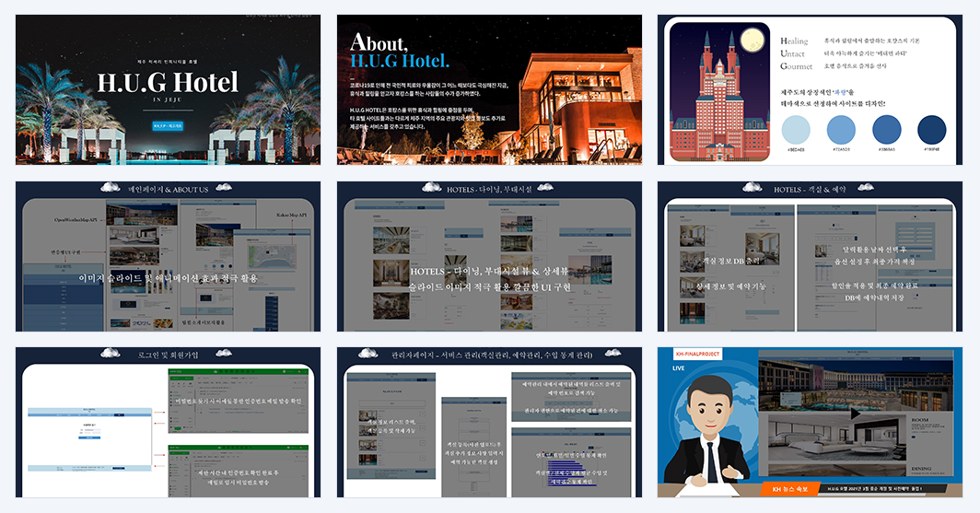Viewport: 980px width, 513px height.
Task: Click the left cloud icon beside HOTELS - 객실 & 예약
Action: point(752,188)
